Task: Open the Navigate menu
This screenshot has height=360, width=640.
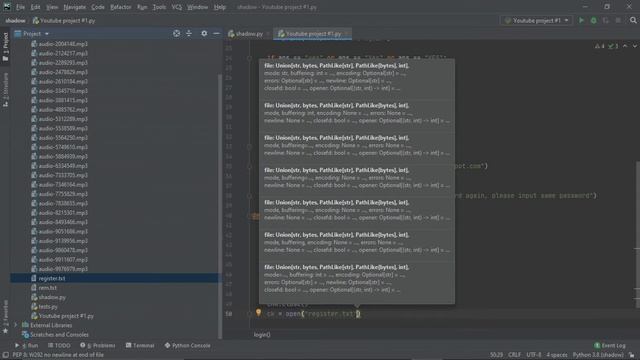Action: pos(75,7)
